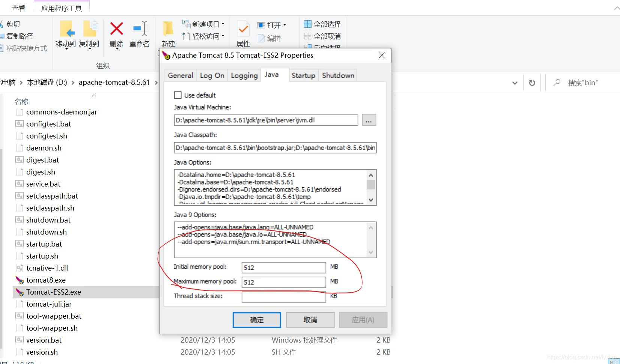Click the Tomcat dialog title bar icon
The height and width of the screenshot is (364, 620).
166,56
